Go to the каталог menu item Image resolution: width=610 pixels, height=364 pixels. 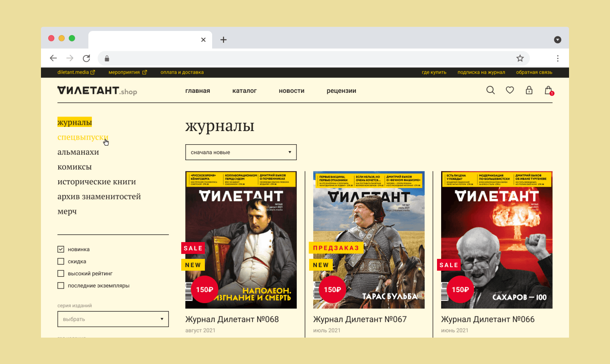[244, 91]
